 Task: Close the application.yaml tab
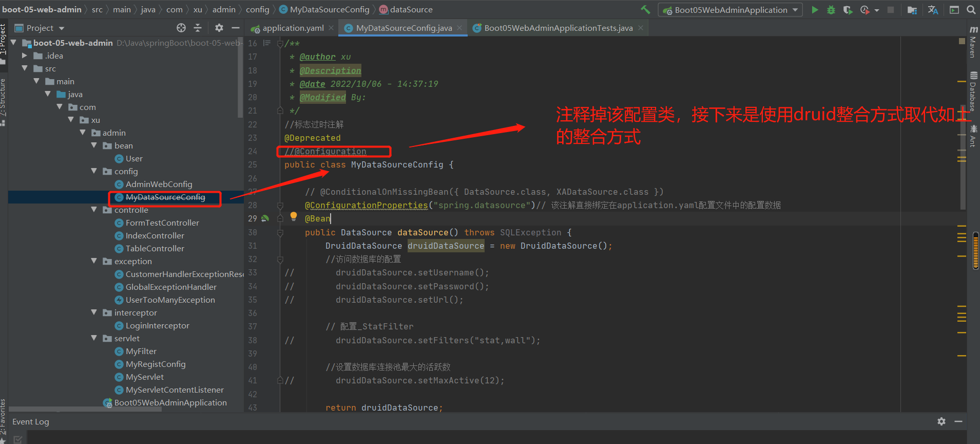331,28
